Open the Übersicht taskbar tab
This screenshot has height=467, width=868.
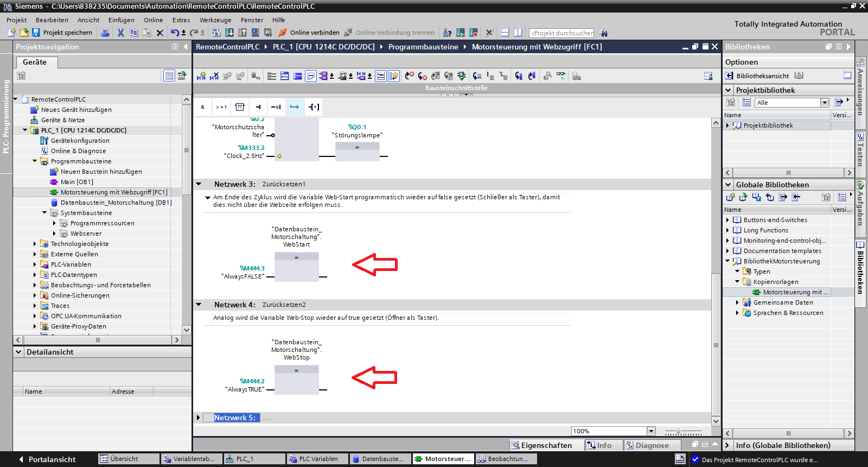[x=129, y=459]
